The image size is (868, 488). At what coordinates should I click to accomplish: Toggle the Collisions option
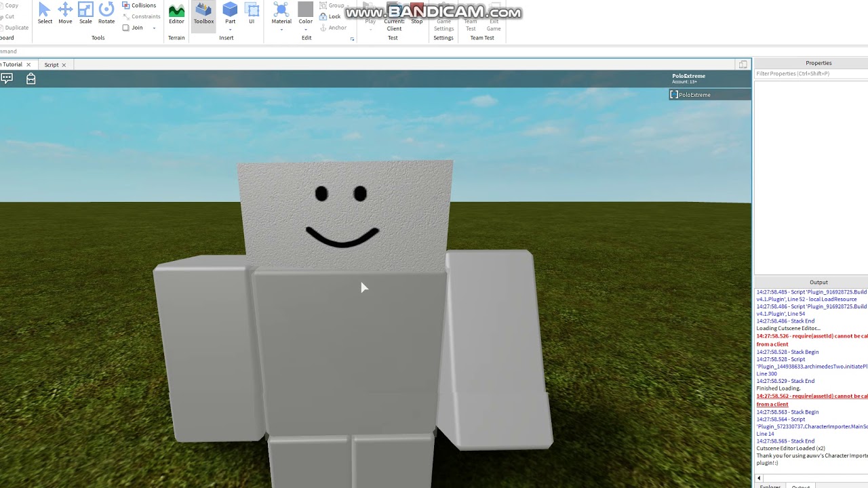(x=139, y=5)
